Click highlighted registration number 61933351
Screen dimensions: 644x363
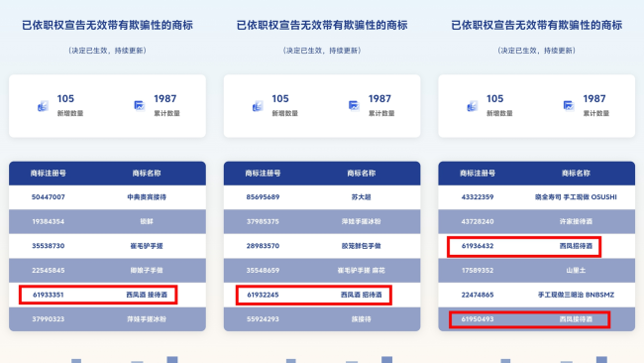click(x=49, y=295)
